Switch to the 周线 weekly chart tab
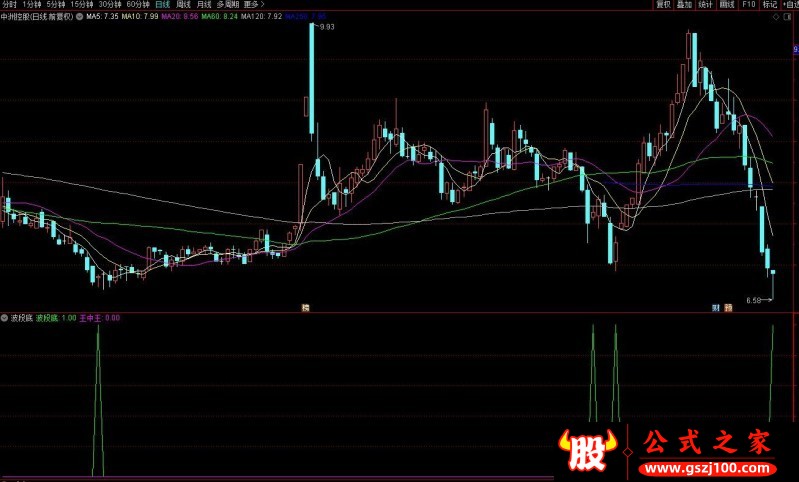Viewport: 799px width, 482px height. [x=183, y=4]
